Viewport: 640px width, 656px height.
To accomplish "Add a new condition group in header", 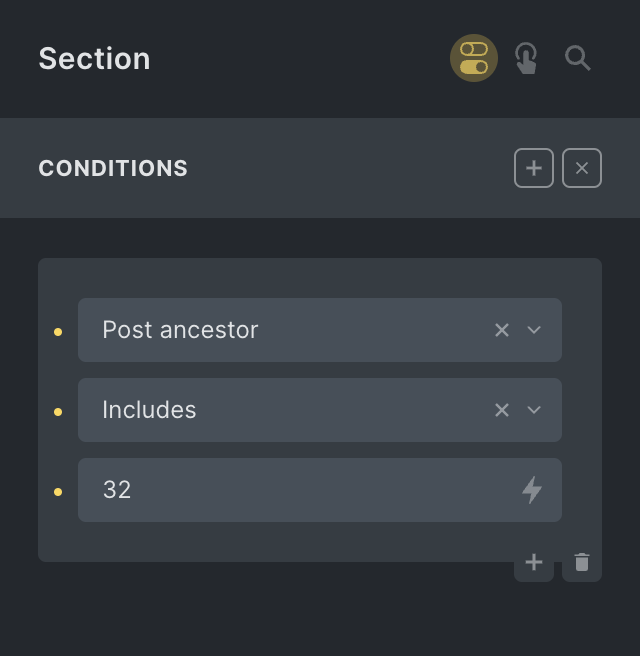I will 534,168.
